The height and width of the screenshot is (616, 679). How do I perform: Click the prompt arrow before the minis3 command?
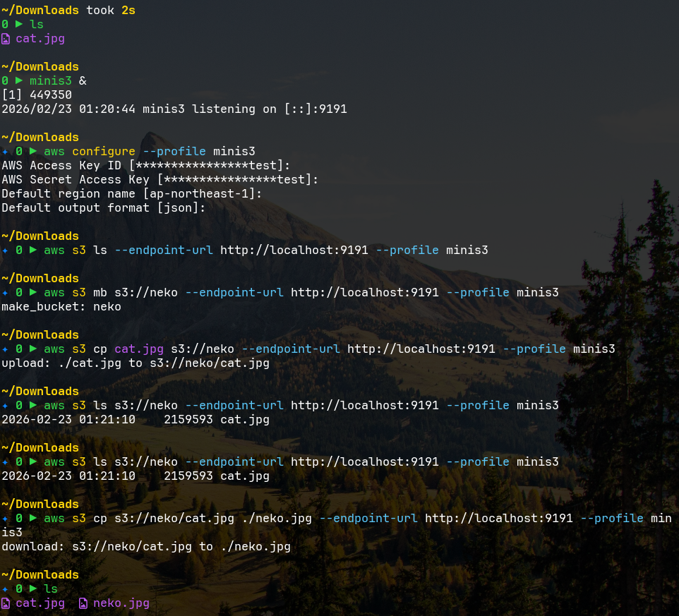(19, 81)
